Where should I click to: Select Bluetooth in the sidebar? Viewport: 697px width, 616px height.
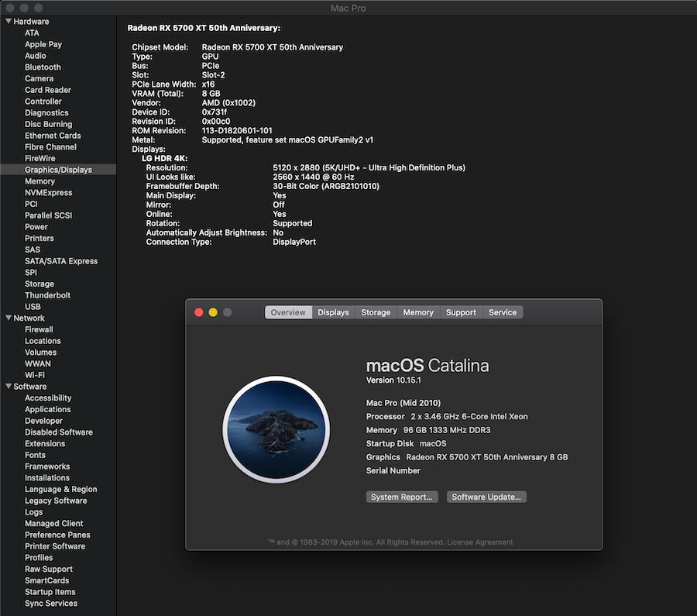[x=43, y=67]
